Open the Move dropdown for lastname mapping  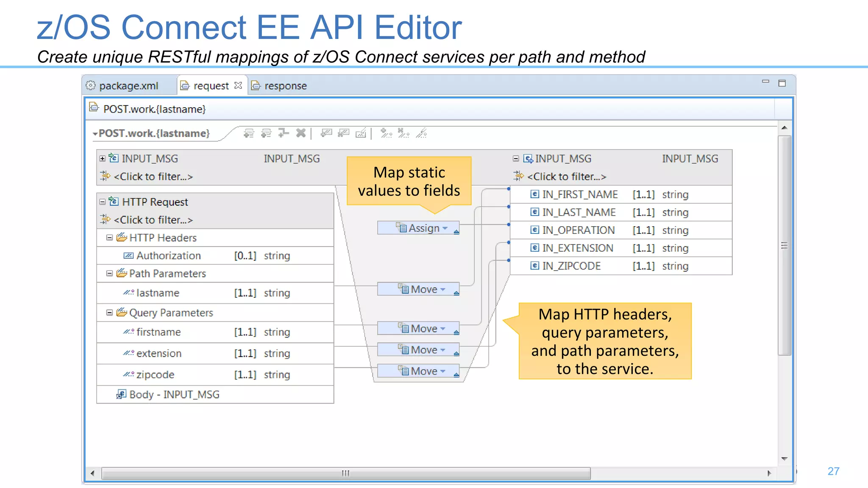[443, 289]
